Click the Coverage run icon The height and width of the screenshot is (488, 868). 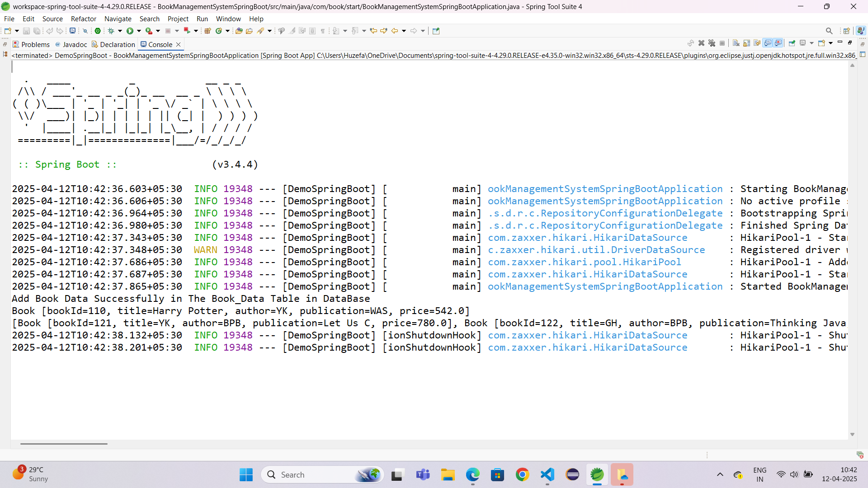[149, 31]
